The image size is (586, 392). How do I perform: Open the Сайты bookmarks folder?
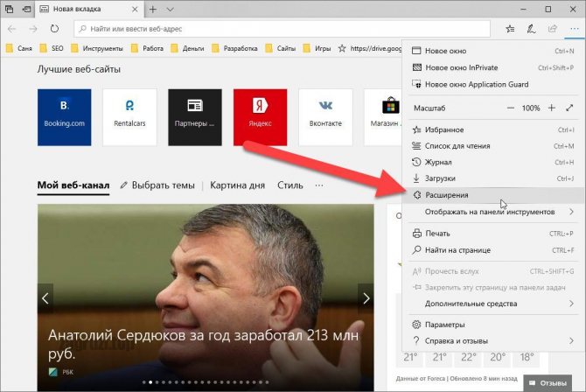280,48
